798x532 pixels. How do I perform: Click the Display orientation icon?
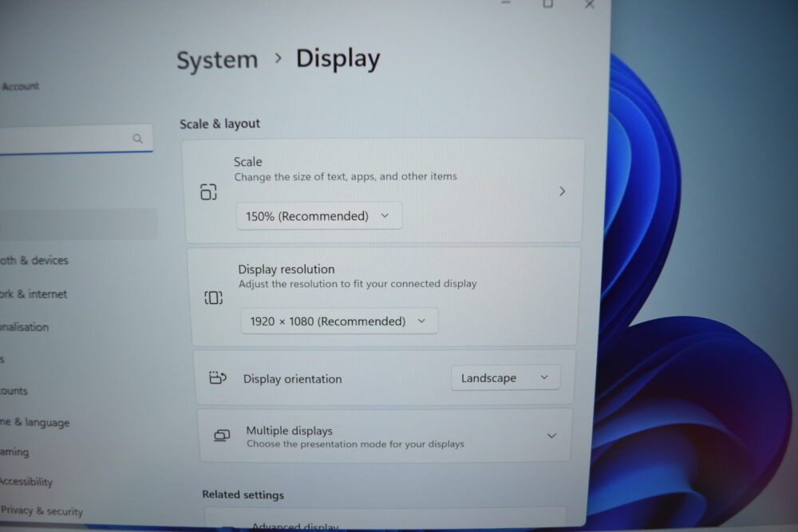tap(218, 378)
